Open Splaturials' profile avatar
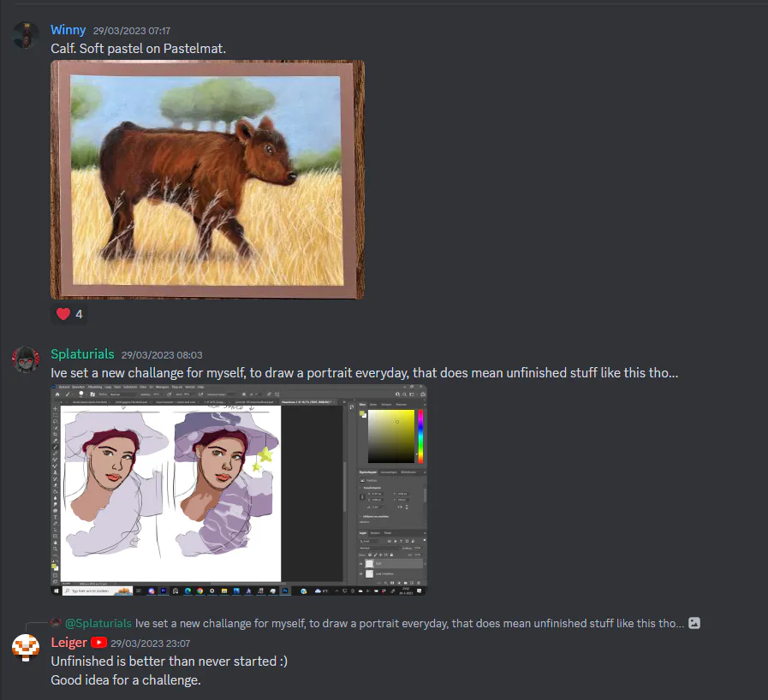 26,359
